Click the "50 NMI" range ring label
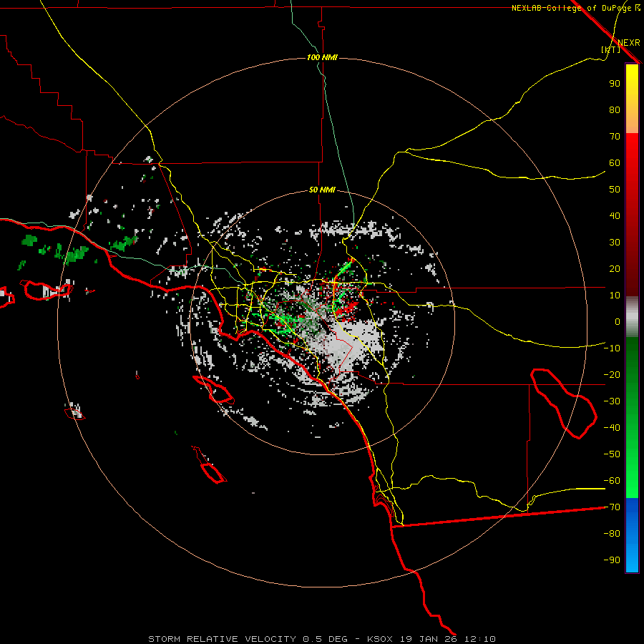The width and height of the screenshot is (644, 644). [322, 190]
